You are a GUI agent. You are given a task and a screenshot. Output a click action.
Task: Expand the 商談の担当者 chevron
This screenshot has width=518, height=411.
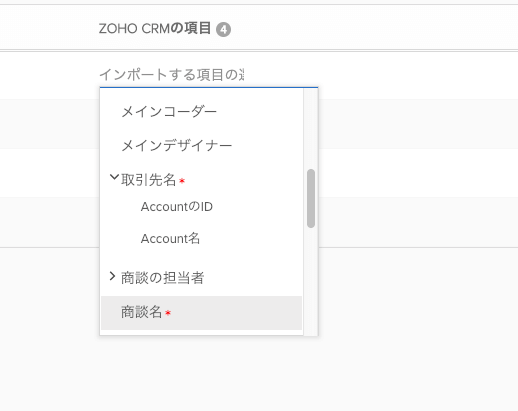tap(113, 276)
